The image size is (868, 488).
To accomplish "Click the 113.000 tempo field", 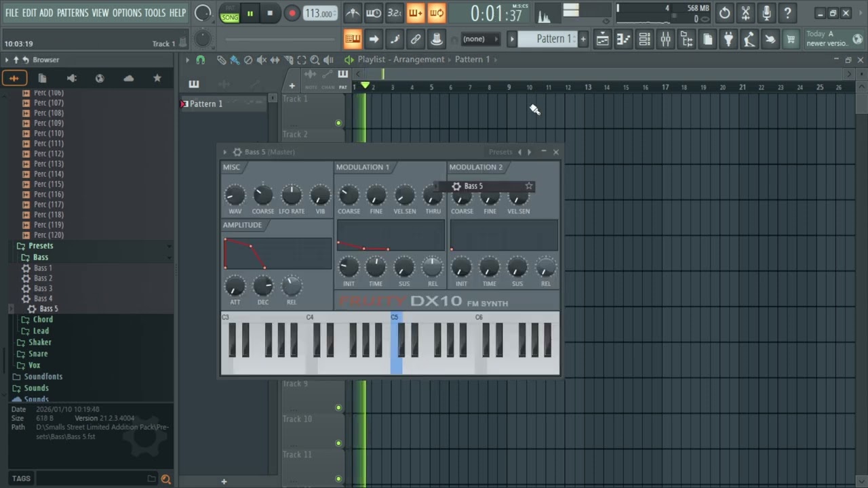I will point(321,13).
